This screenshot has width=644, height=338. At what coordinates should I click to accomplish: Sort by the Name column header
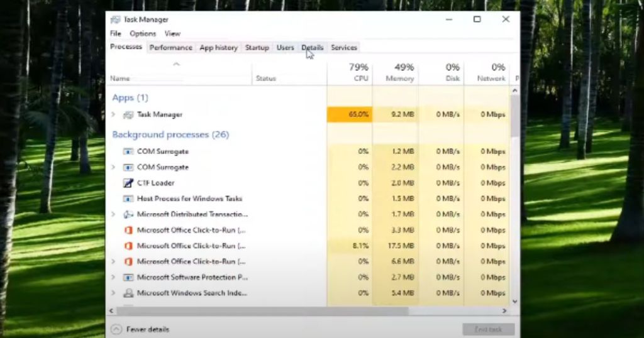tap(179, 74)
